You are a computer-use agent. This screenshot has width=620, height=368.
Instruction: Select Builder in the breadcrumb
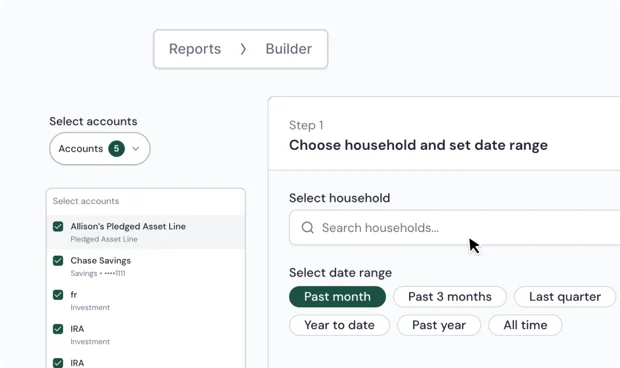289,49
